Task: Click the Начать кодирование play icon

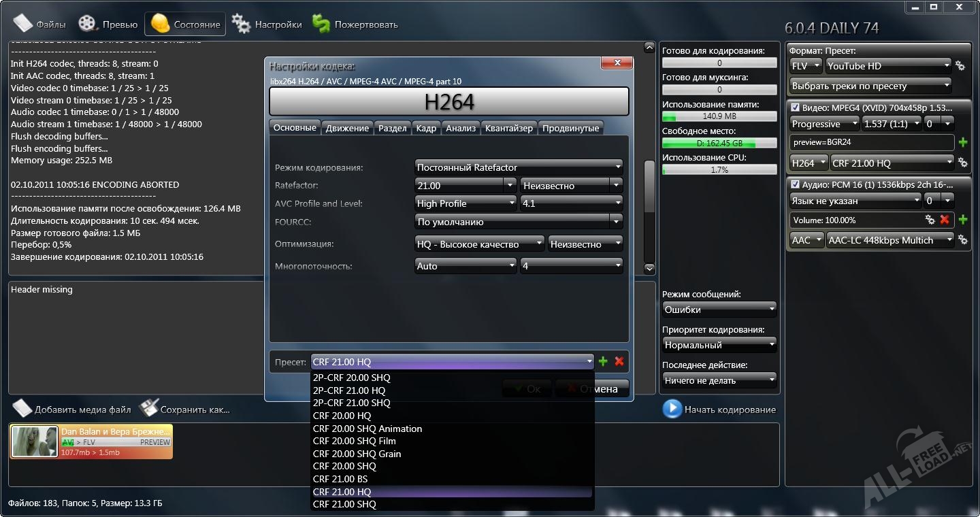Action: 672,409
